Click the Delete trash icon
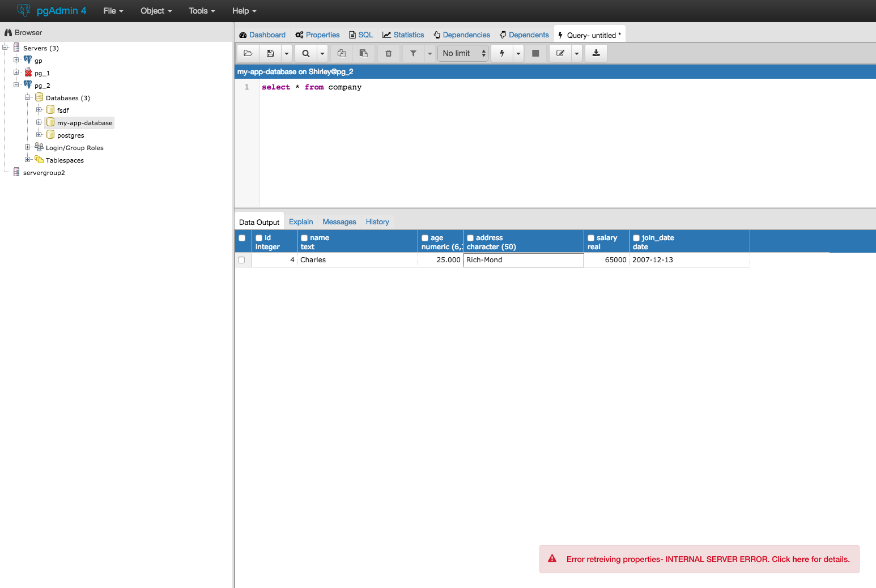 (388, 53)
